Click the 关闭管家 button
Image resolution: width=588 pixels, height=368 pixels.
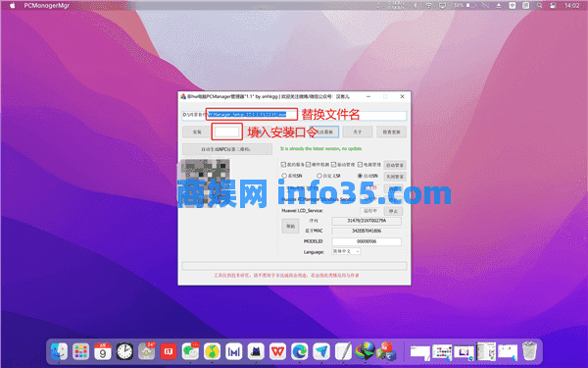tap(395, 177)
